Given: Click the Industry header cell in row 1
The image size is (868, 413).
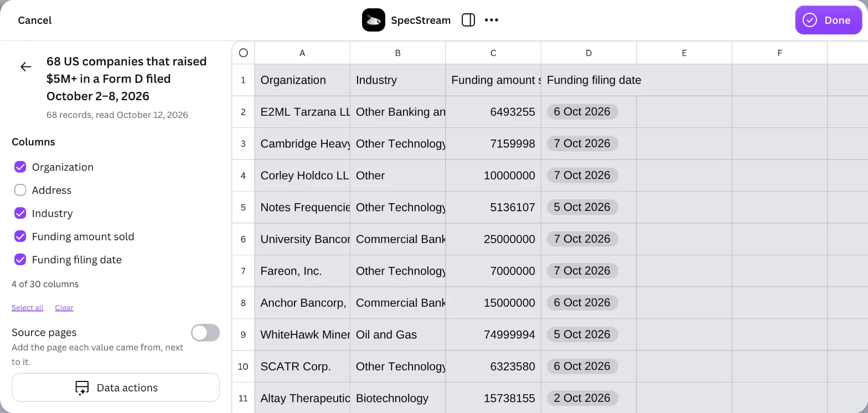Looking at the screenshot, I should click(398, 80).
